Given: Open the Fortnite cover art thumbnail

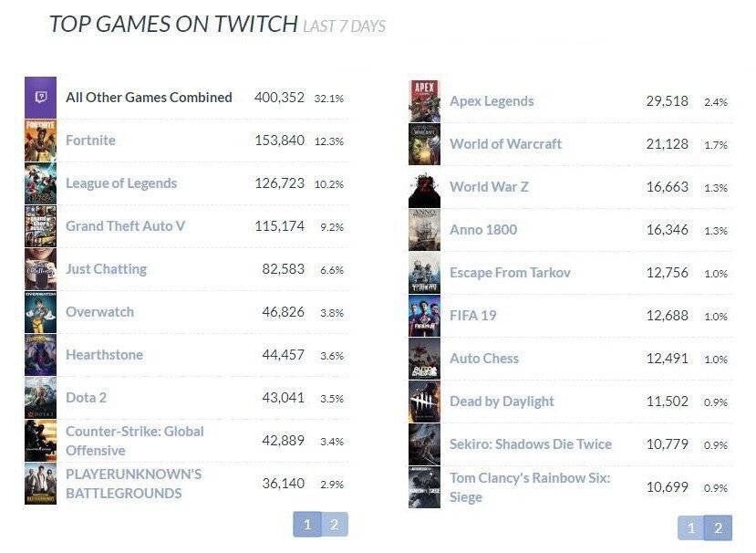Looking at the screenshot, I should [40, 141].
